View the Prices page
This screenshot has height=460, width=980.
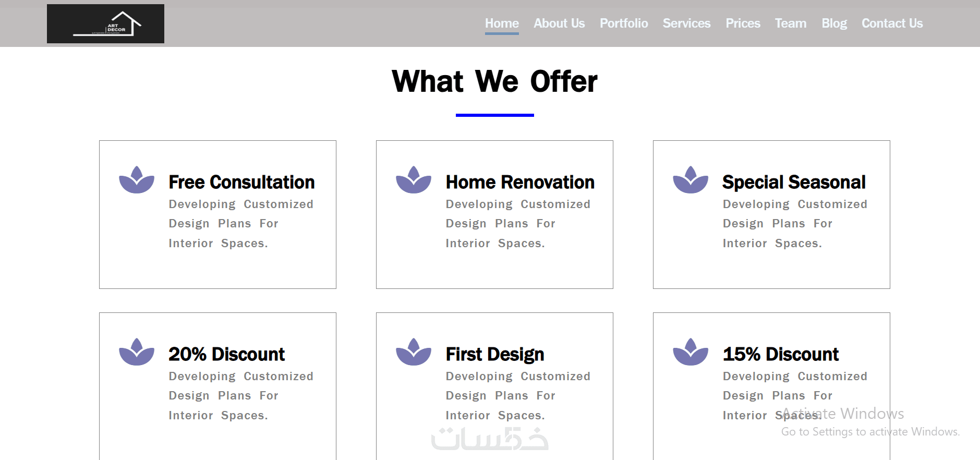[743, 23]
